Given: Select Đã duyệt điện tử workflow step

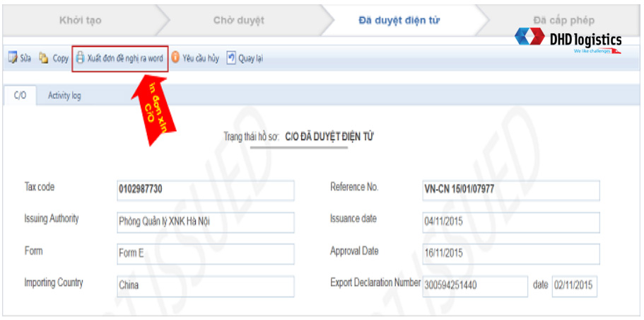Looking at the screenshot, I should [399, 21].
